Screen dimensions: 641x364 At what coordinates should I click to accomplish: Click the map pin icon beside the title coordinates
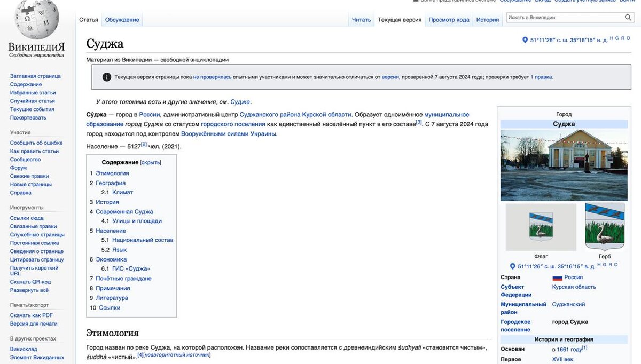point(525,40)
